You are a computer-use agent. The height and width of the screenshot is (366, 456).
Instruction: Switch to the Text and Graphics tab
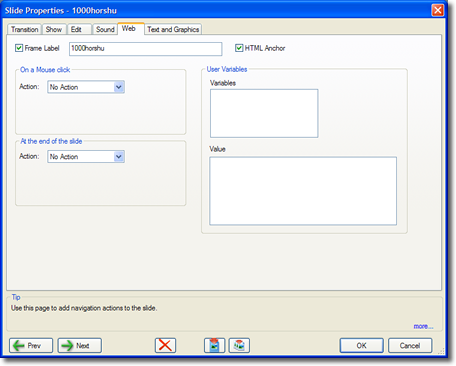tap(173, 29)
